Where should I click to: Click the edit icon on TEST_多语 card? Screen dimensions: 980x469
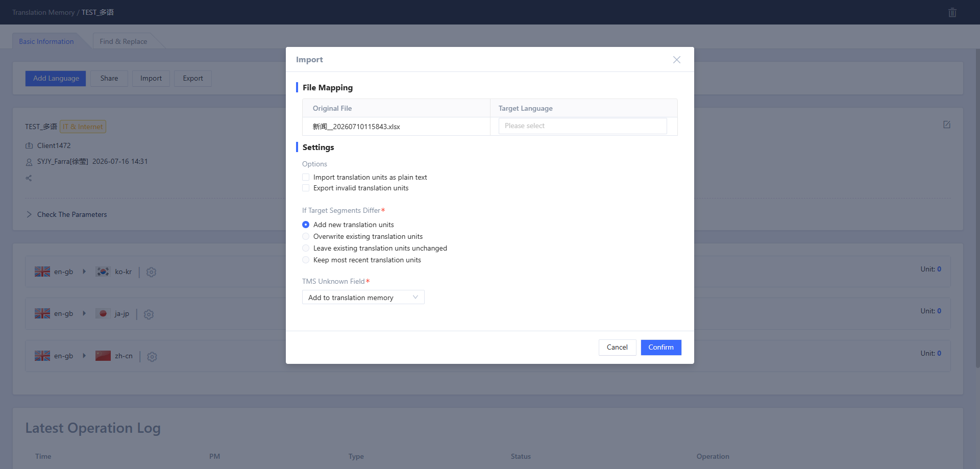click(947, 125)
